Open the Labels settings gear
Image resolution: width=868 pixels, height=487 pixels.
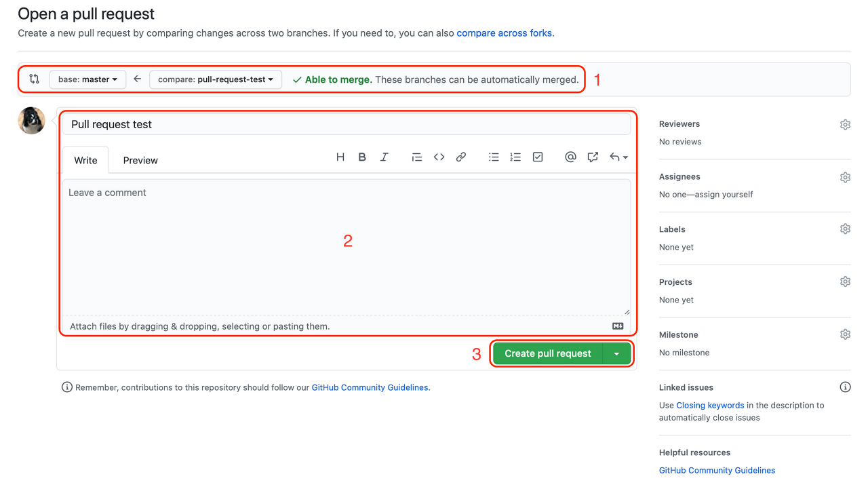845,229
